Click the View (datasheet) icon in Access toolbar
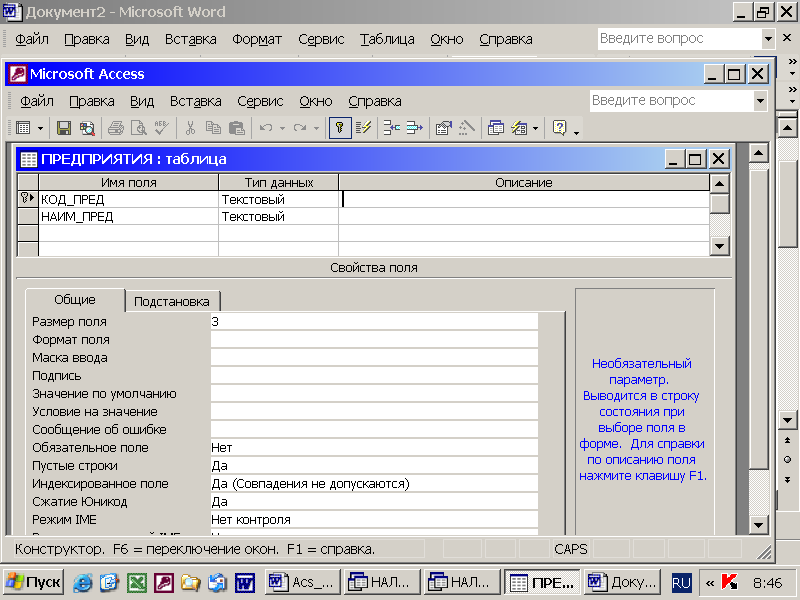Image resolution: width=800 pixels, height=600 pixels. [23, 128]
